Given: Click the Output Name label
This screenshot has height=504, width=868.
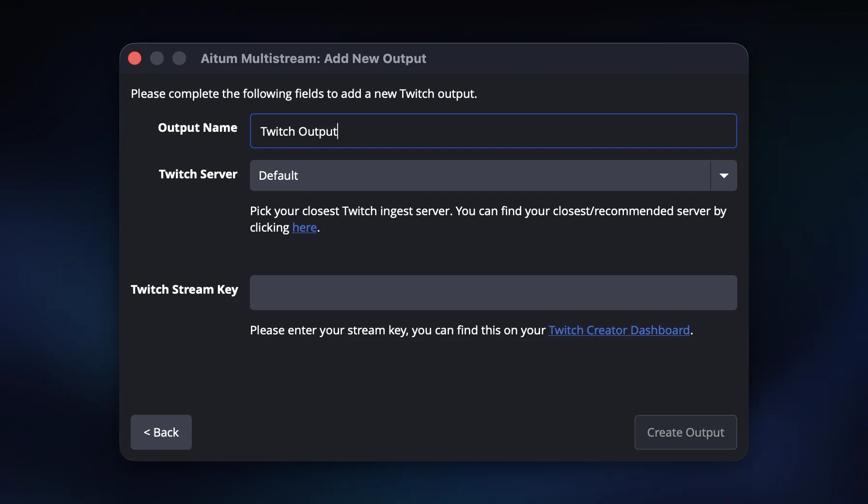Looking at the screenshot, I should 198,127.
